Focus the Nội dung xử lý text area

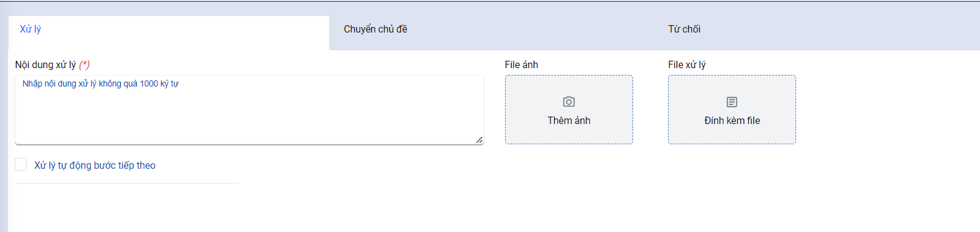click(249, 110)
